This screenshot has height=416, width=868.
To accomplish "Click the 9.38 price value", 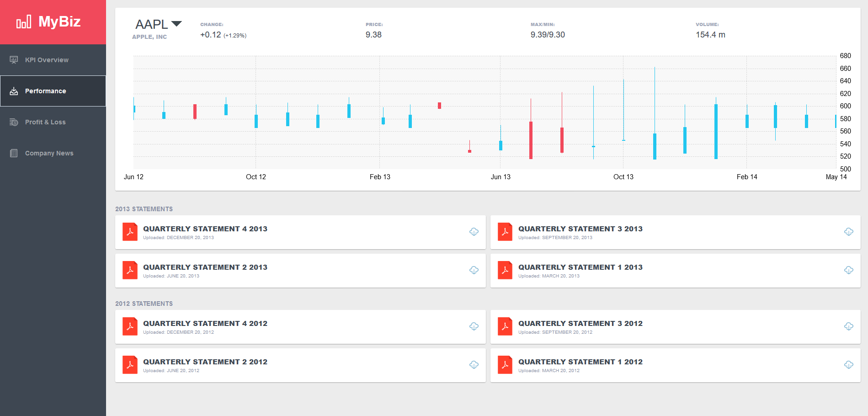I will (373, 35).
